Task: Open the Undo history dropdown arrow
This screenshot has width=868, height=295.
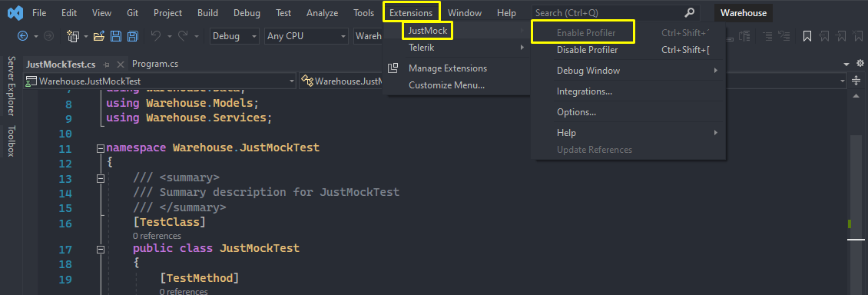Action: point(169,36)
